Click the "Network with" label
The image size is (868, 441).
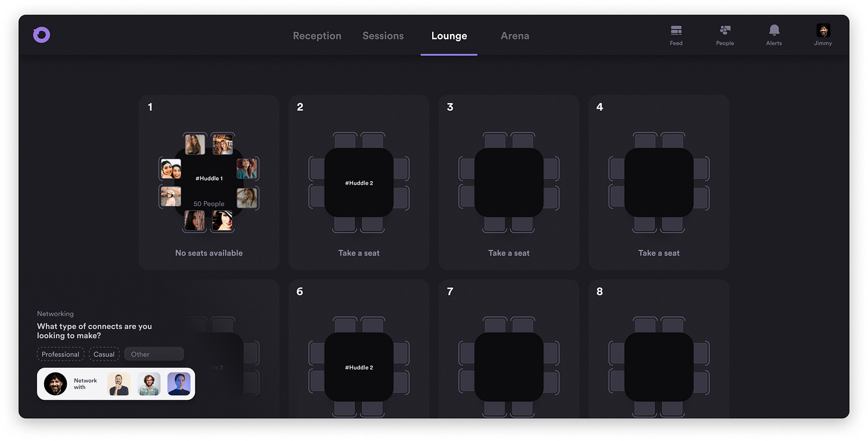[x=85, y=384]
